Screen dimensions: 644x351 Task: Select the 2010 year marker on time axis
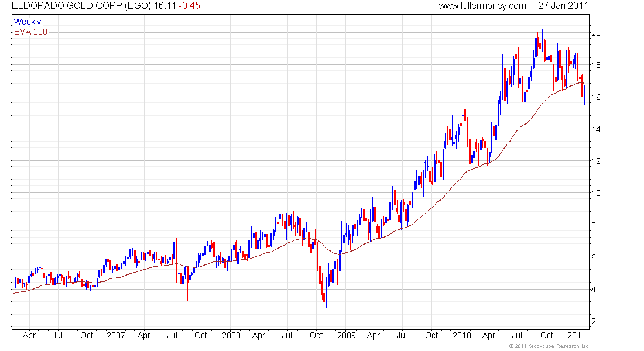(462, 335)
